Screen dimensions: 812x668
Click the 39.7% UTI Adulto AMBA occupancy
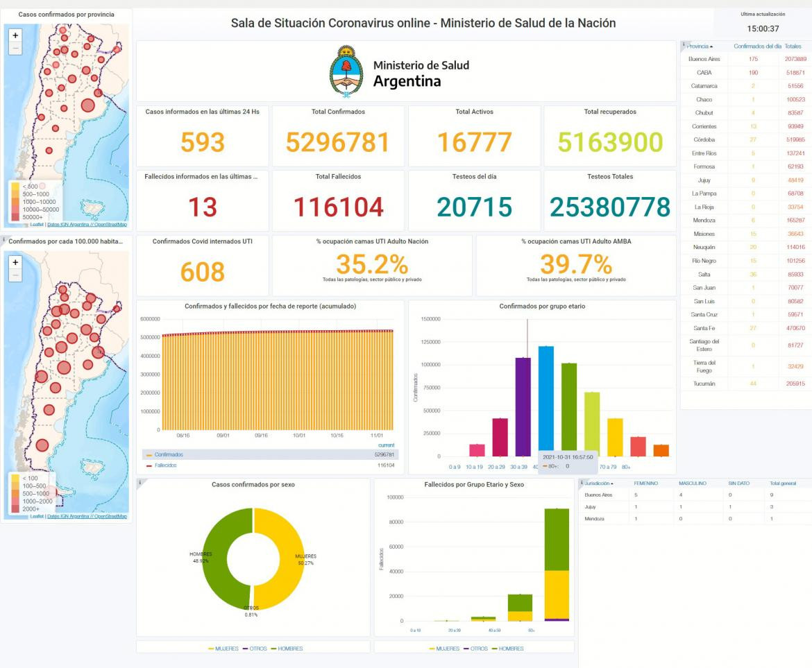point(576,264)
